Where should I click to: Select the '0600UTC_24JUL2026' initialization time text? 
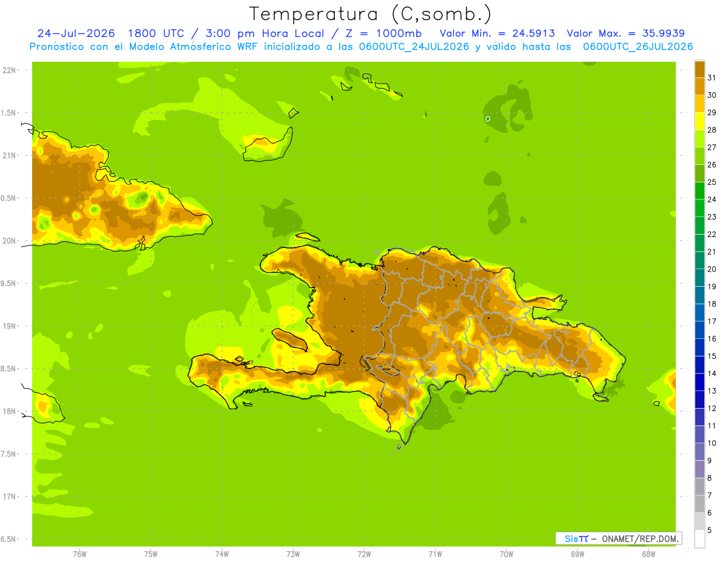(x=413, y=47)
